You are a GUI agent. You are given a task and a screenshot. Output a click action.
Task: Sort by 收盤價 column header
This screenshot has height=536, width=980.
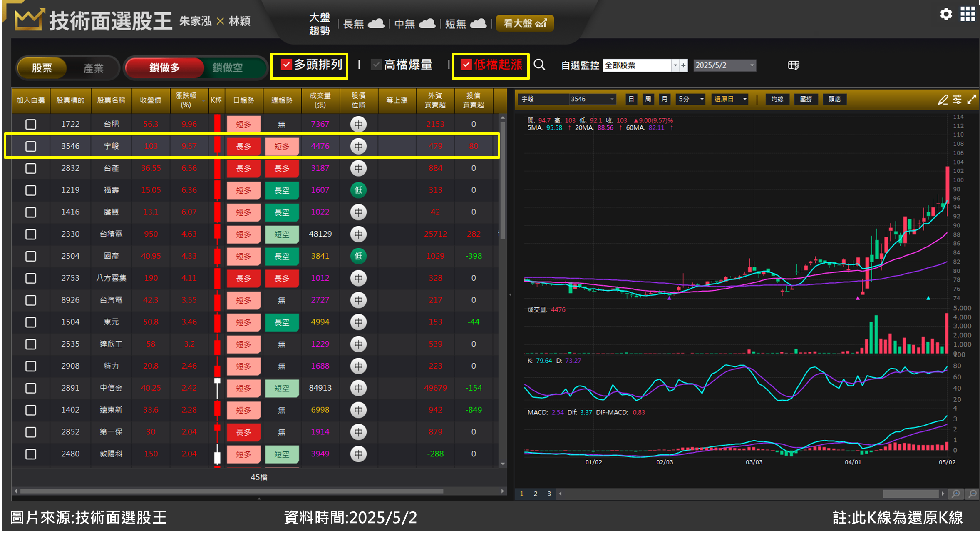coord(151,100)
